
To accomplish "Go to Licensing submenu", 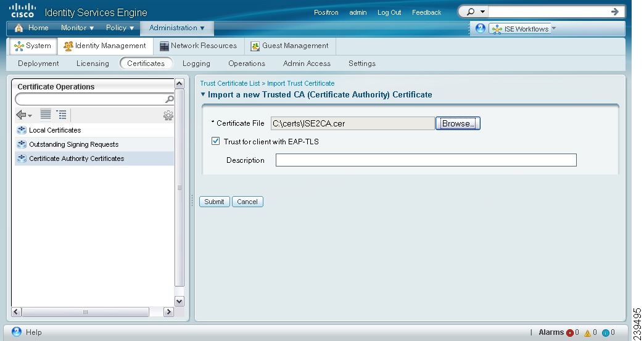I will tap(93, 64).
